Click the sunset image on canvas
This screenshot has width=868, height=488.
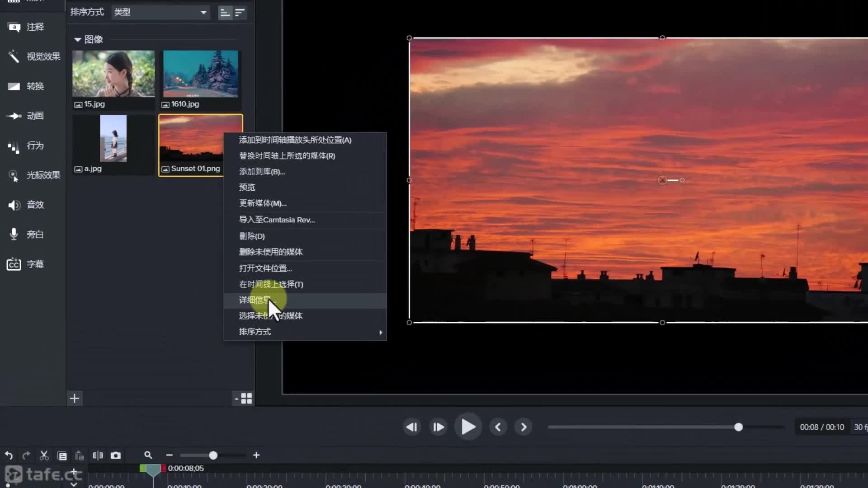tap(638, 180)
